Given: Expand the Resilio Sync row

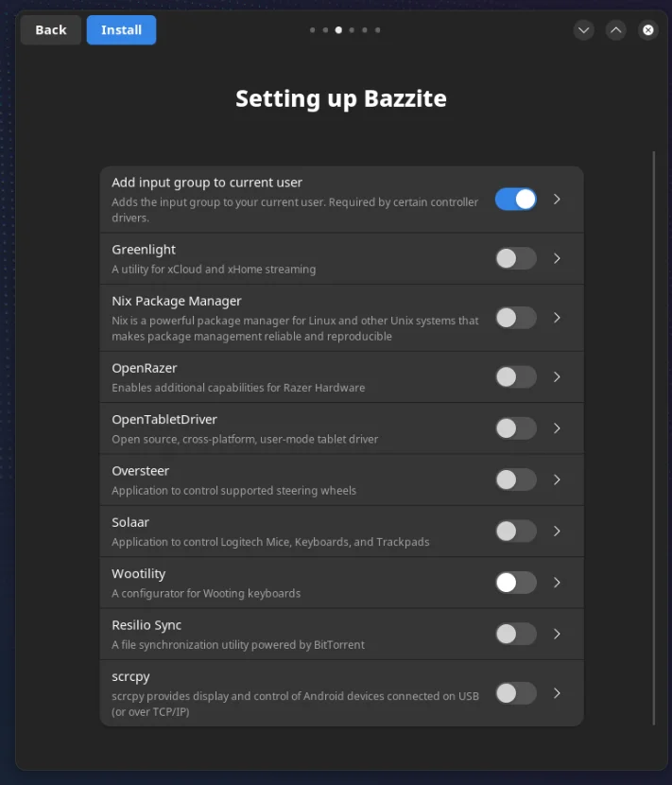Looking at the screenshot, I should [557, 634].
